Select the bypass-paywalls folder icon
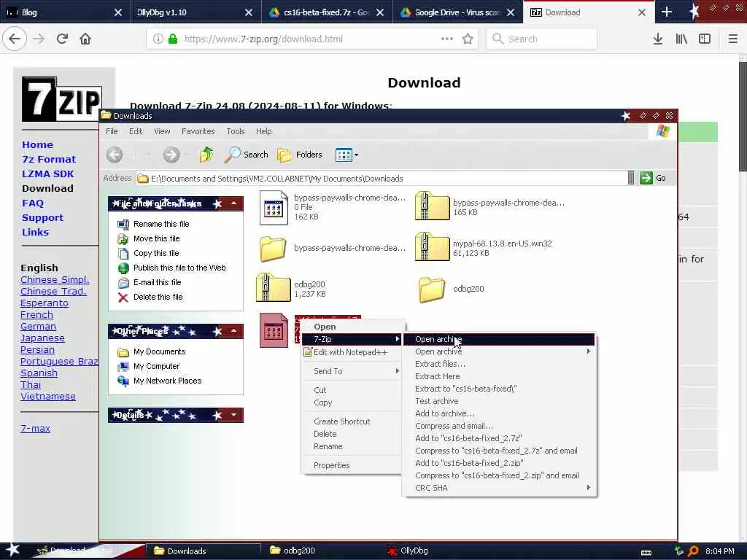Screen dimensions: 747x560 click(x=273, y=249)
